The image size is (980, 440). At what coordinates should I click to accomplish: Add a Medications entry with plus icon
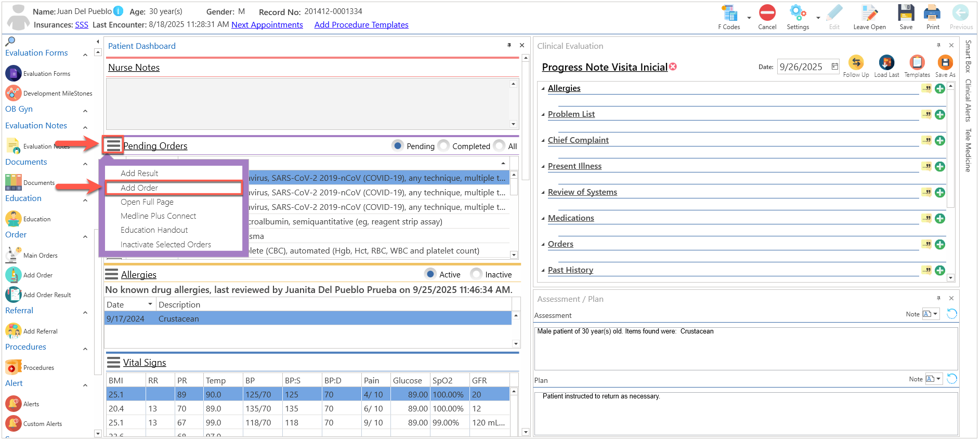(x=940, y=219)
